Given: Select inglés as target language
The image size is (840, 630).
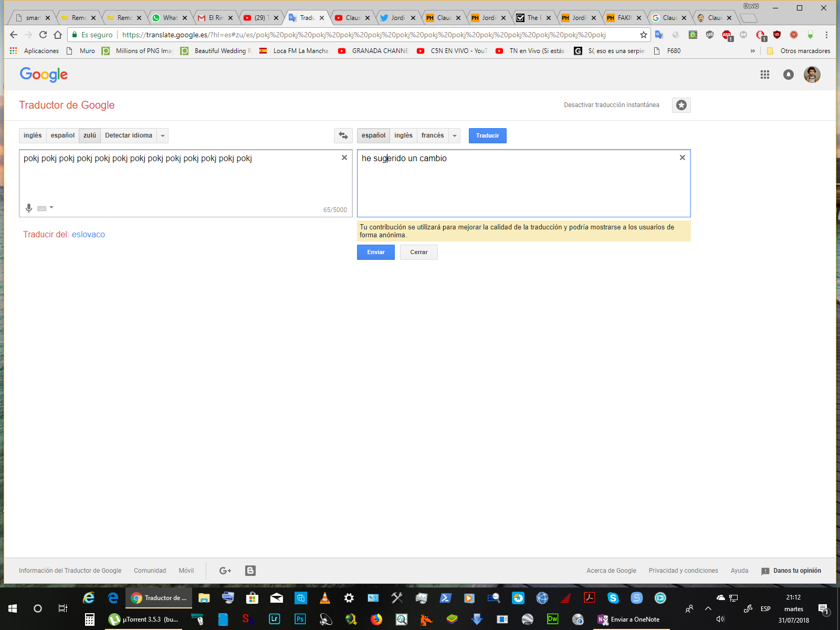Looking at the screenshot, I should coord(403,135).
